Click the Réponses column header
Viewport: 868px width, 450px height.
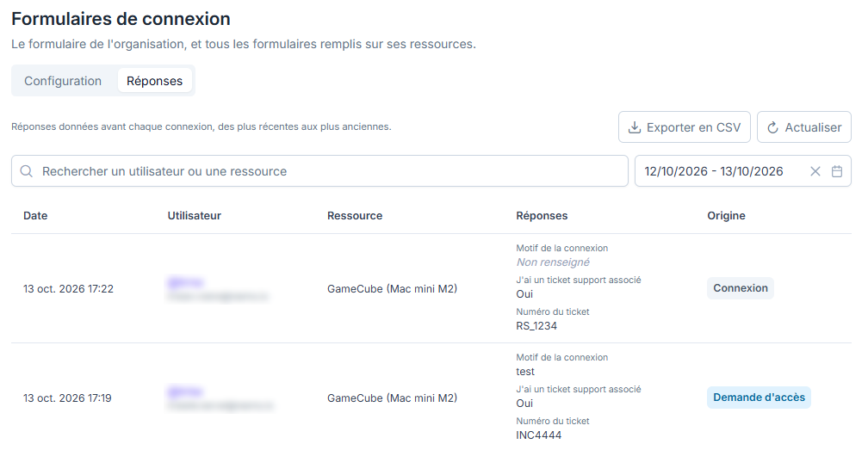(x=542, y=216)
